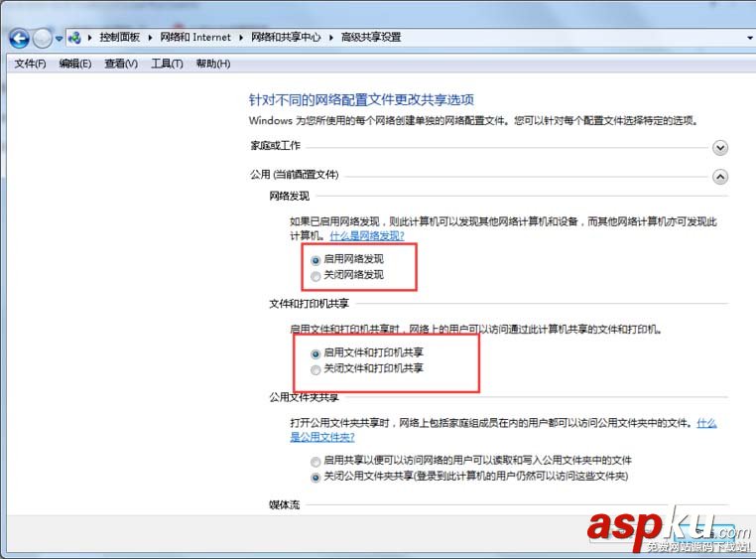This screenshot has width=756, height=559.
Task: Select 启用网络发现 radio button
Action: (x=315, y=260)
